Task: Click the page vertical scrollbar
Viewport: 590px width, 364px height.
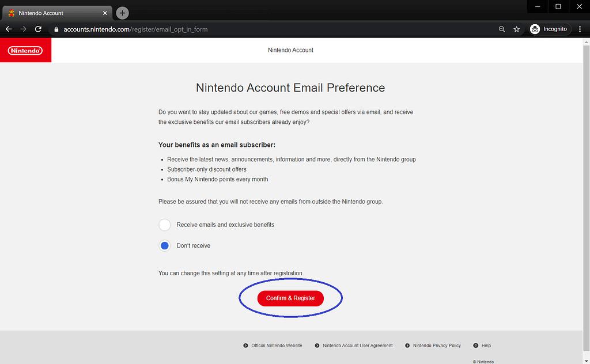Action: (x=586, y=198)
